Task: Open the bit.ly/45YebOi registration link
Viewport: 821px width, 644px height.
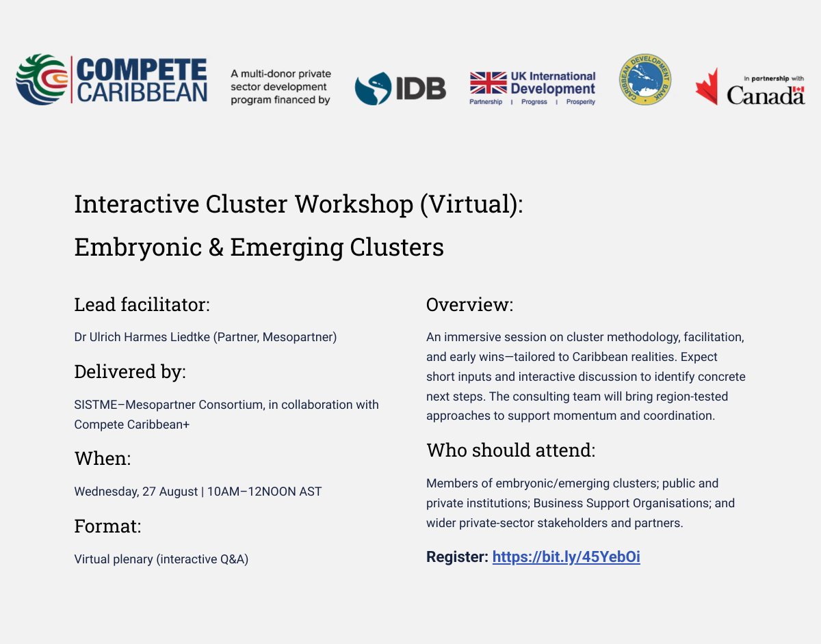Action: 566,557
